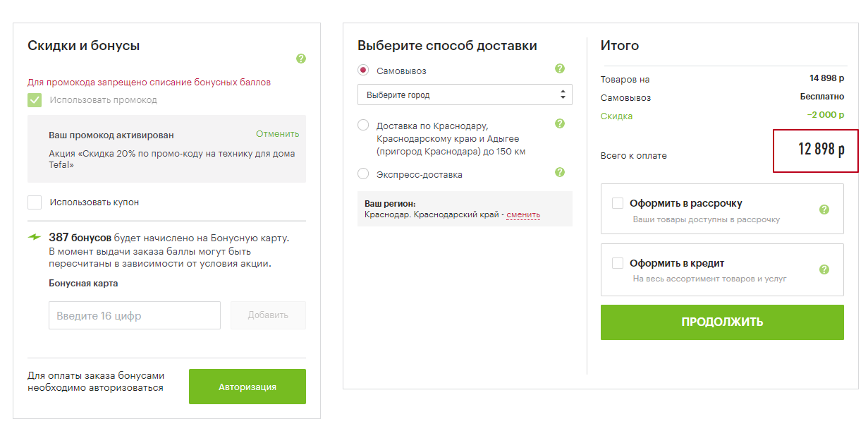Image resolution: width=868 pixels, height=431 pixels.
Task: Click Отменить to cancel the promo code
Action: tap(277, 134)
